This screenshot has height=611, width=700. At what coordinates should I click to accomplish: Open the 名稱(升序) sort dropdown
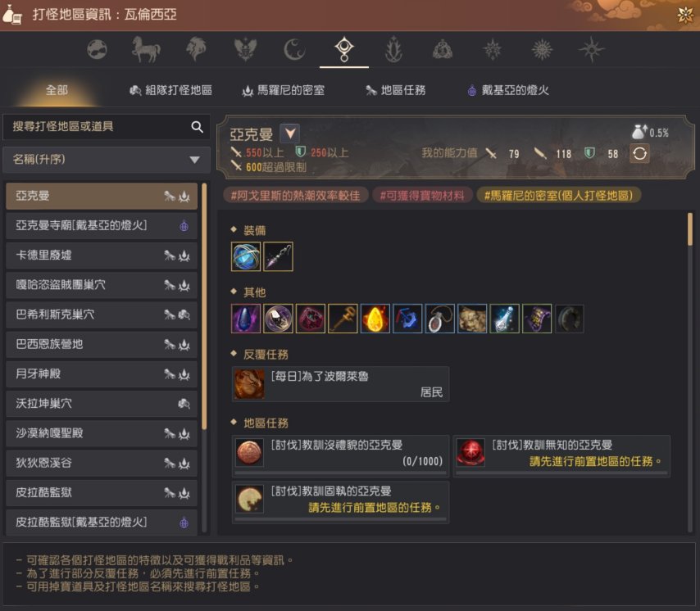tap(107, 160)
